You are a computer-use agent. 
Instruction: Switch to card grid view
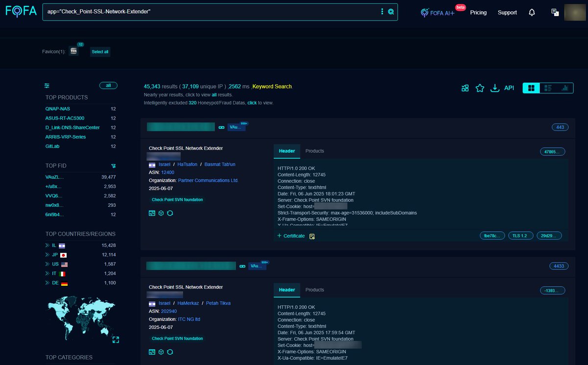(x=531, y=88)
